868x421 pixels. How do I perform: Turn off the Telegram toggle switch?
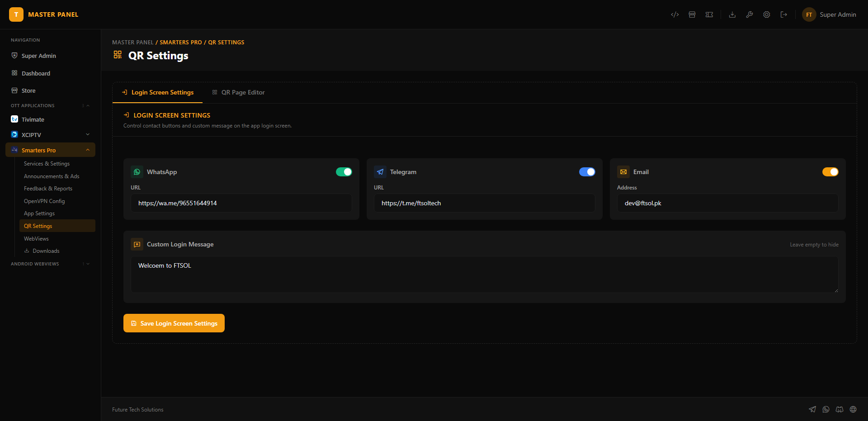pos(587,172)
